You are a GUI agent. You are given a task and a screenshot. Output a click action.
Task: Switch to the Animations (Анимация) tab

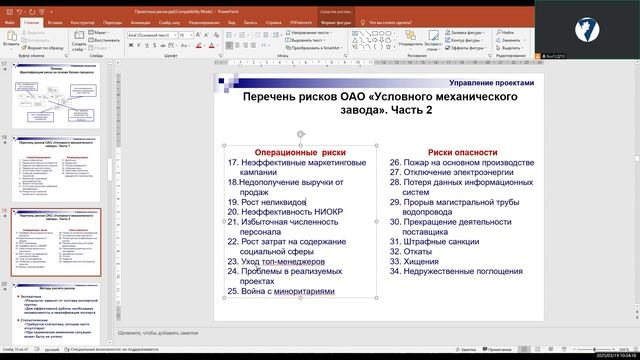140,23
